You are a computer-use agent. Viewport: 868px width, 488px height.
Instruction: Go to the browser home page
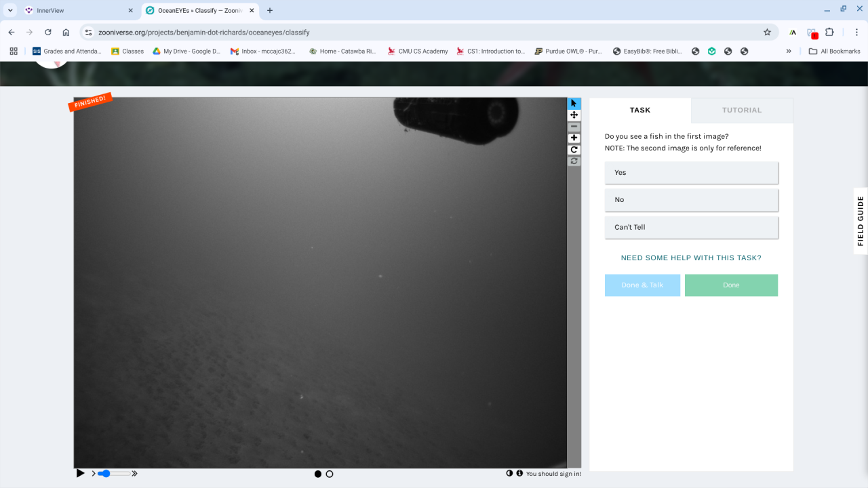coord(66,32)
